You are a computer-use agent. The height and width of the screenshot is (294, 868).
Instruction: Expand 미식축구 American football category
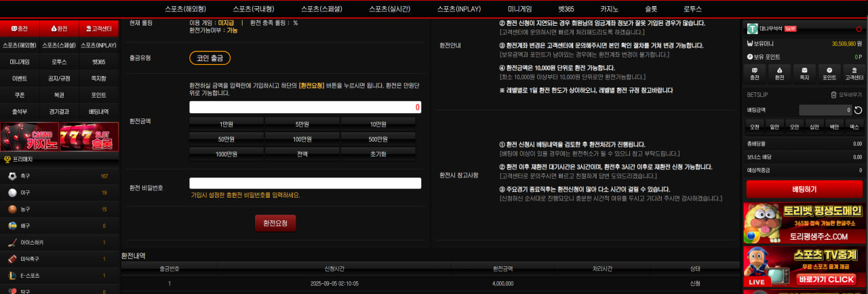click(x=31, y=259)
